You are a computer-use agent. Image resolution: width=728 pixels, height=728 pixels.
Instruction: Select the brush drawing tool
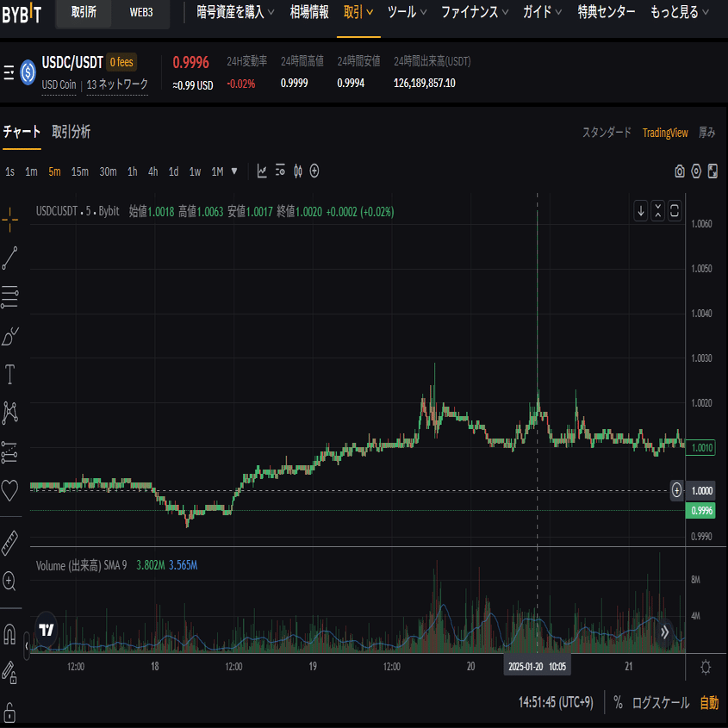pos(9,336)
